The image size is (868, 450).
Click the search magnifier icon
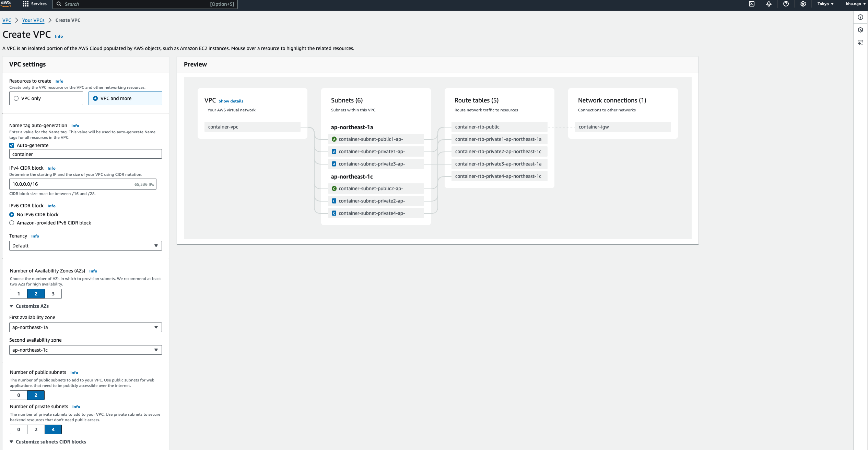[x=59, y=4]
